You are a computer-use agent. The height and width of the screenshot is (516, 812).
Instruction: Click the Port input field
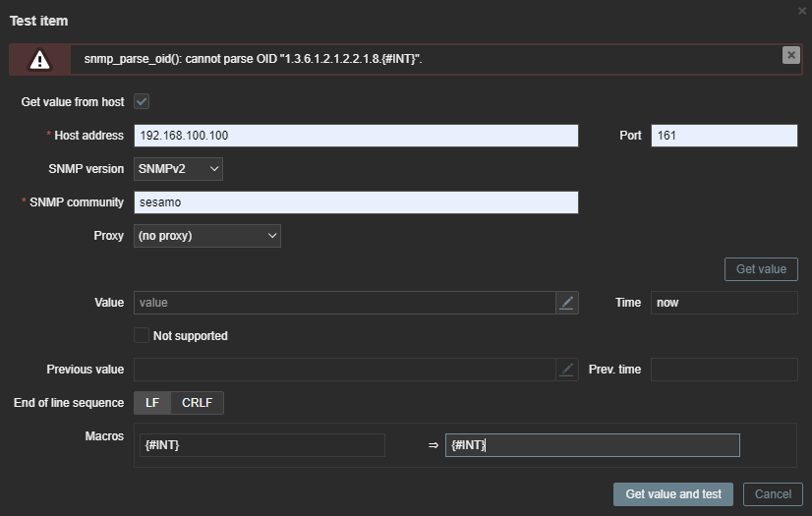pos(724,136)
